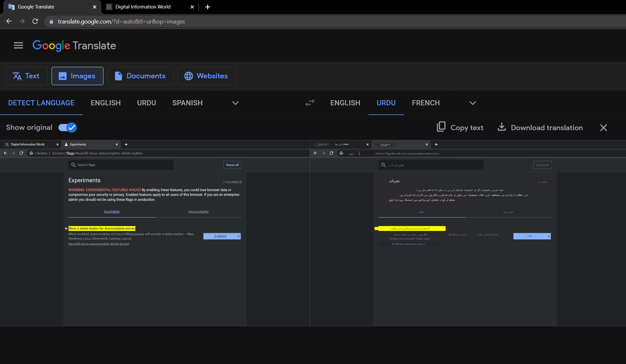Reload the Google Translate page
Screen dimensions: 626x364
point(35,21)
